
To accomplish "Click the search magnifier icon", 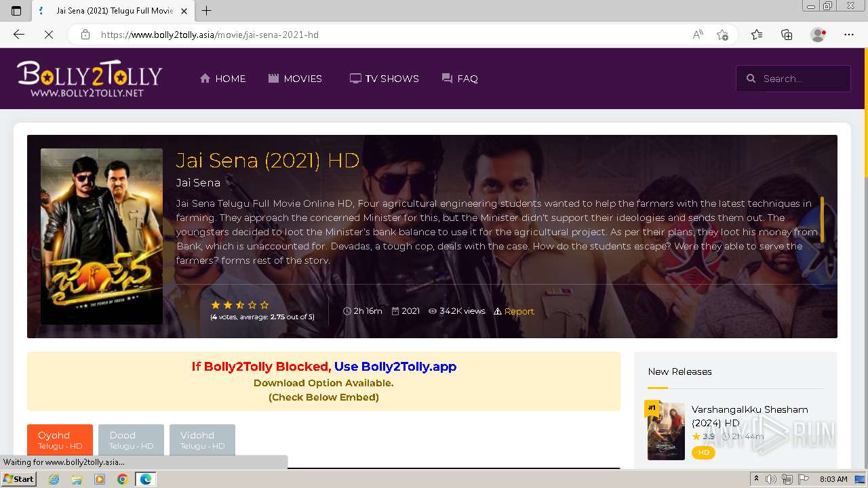I will point(751,79).
